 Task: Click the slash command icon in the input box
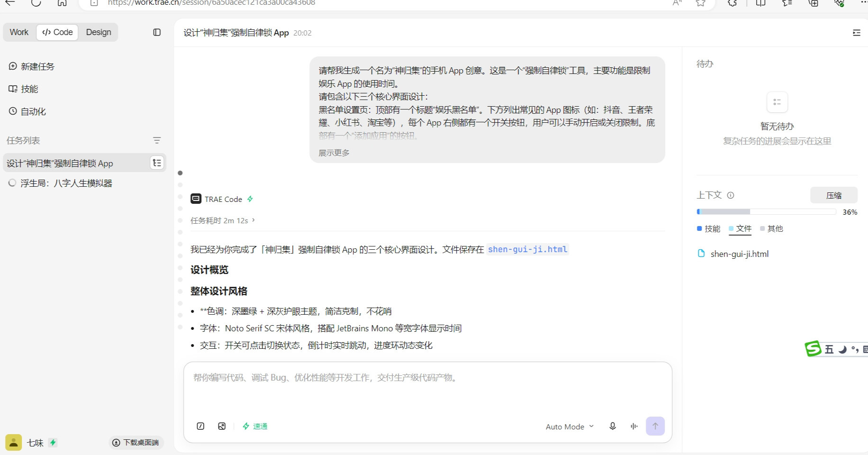point(200,426)
